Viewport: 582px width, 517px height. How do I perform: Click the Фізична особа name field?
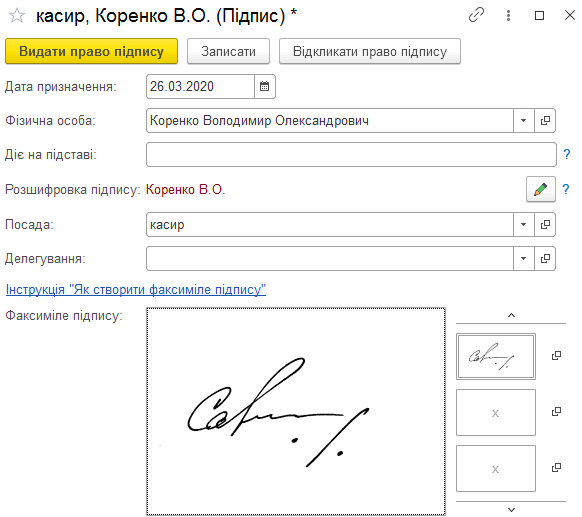pyautogui.click(x=330, y=121)
